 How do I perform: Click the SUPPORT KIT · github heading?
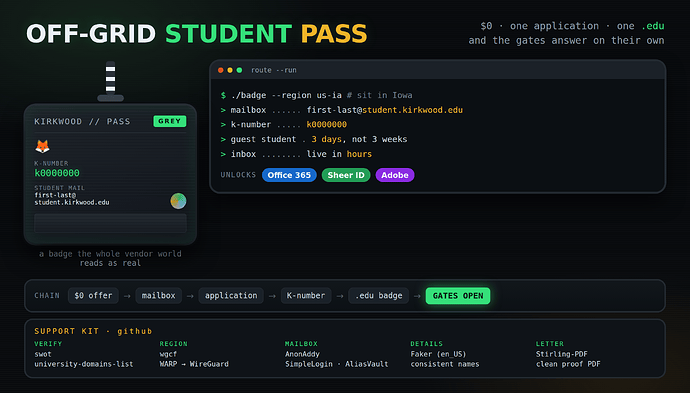[x=93, y=331]
